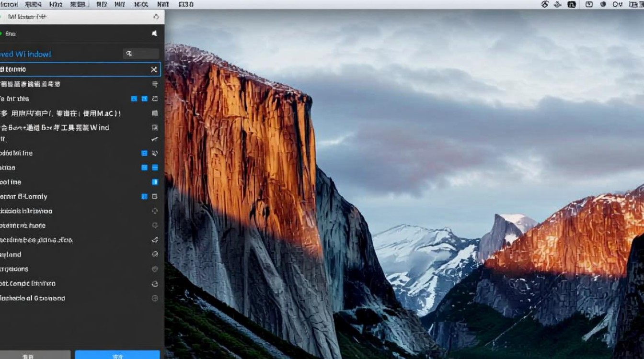
Task: Click the blue button at the bottom of the panel
Action: tap(117, 355)
